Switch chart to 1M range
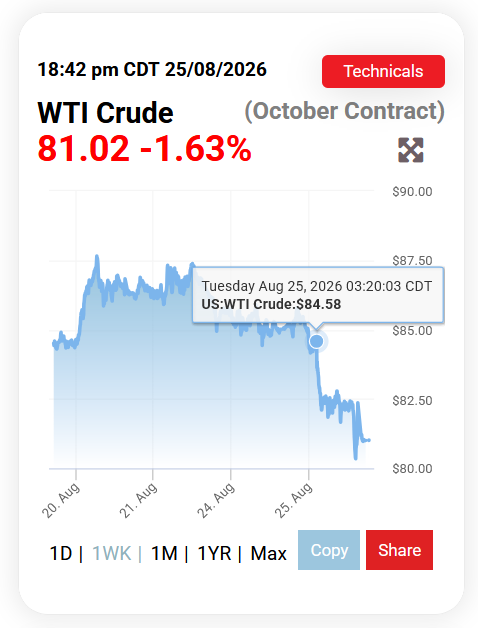This screenshot has height=628, width=478. [164, 554]
